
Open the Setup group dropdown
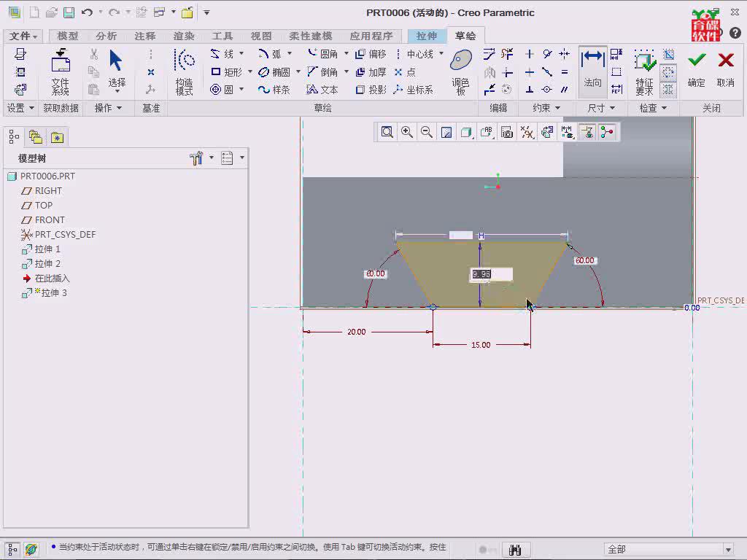coord(20,108)
